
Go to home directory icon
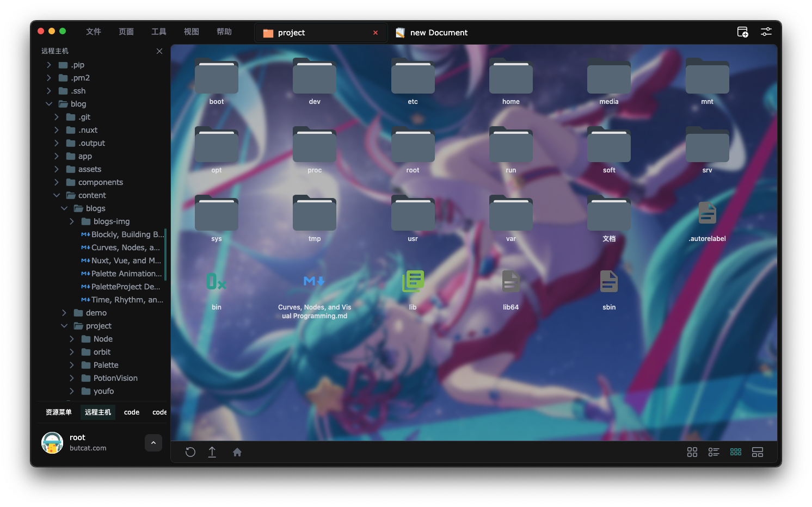click(237, 452)
